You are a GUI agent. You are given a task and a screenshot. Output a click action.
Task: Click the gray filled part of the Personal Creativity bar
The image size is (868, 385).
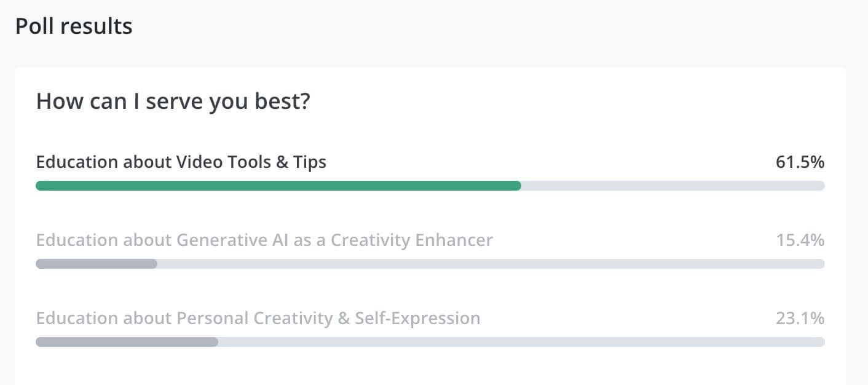[127, 342]
